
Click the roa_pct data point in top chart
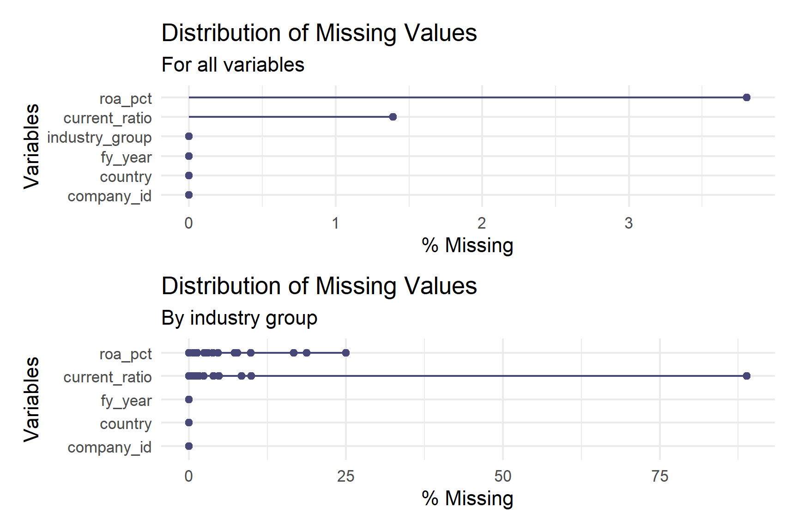click(x=746, y=97)
